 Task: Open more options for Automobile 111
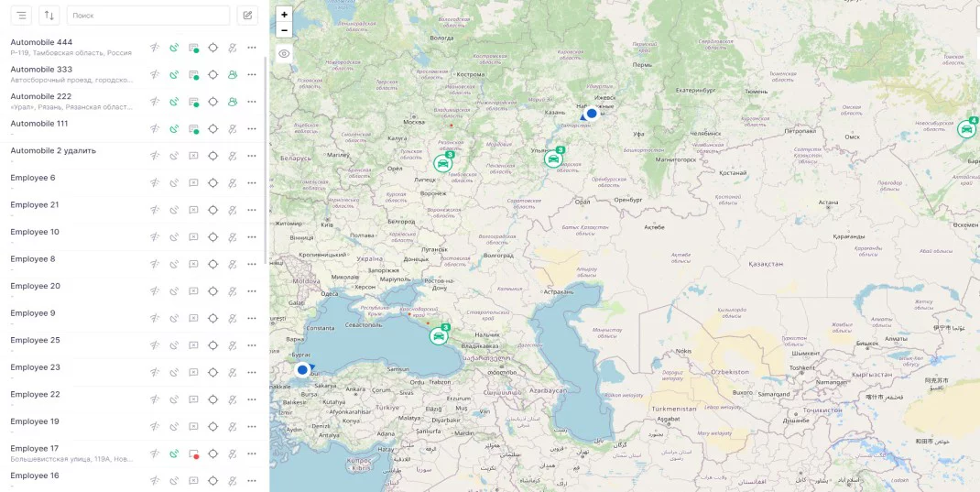[252, 129]
